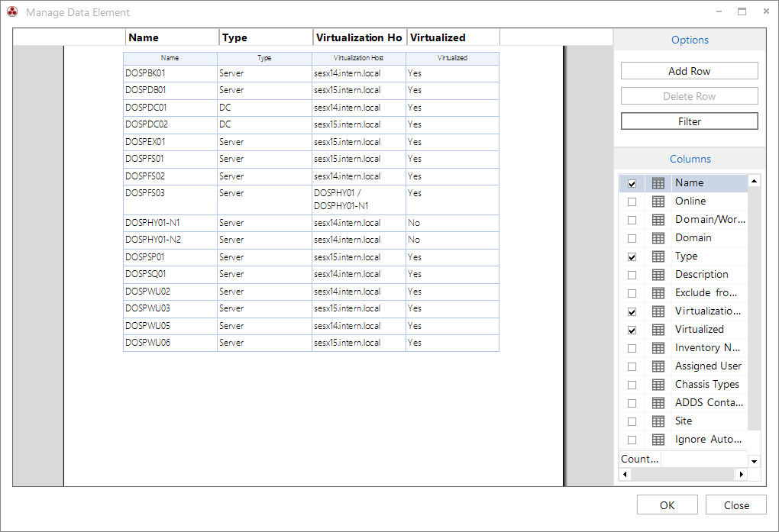Click the table icon beside Domain/Wor...
The image size is (779, 532).
click(658, 220)
